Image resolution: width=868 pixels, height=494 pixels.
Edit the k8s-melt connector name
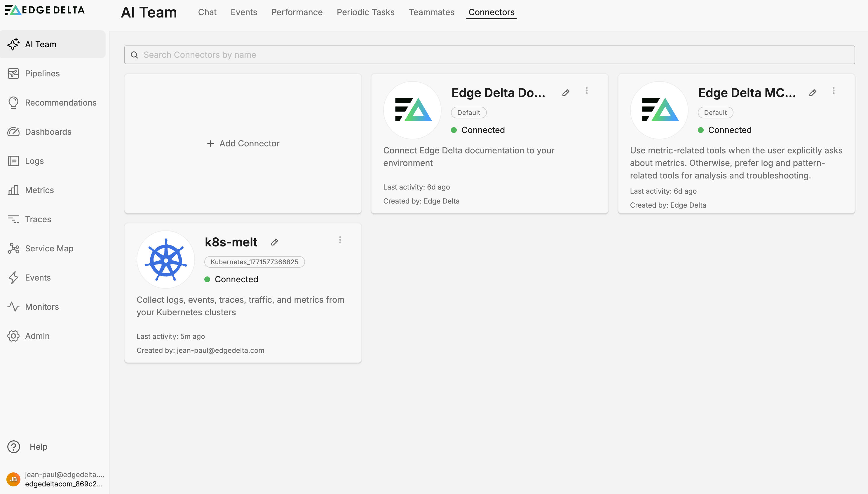click(x=275, y=242)
